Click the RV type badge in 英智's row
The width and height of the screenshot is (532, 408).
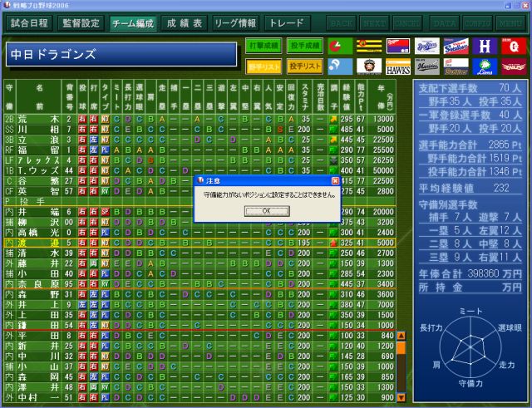point(105,191)
